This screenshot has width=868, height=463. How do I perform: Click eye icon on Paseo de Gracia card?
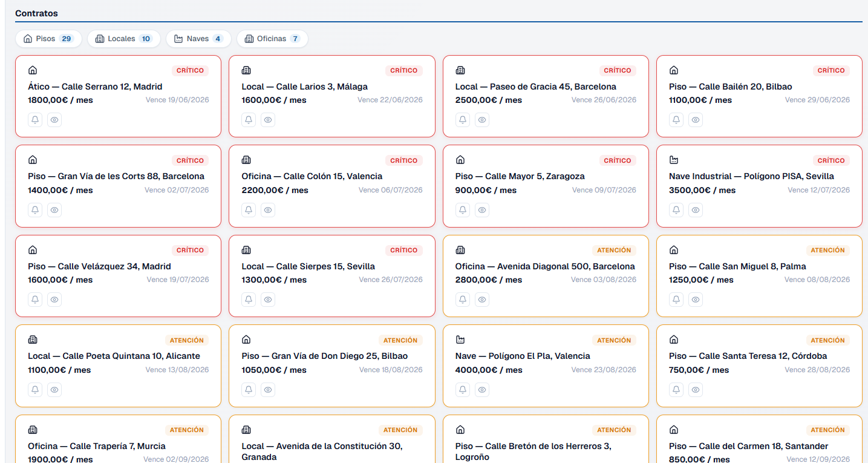482,120
